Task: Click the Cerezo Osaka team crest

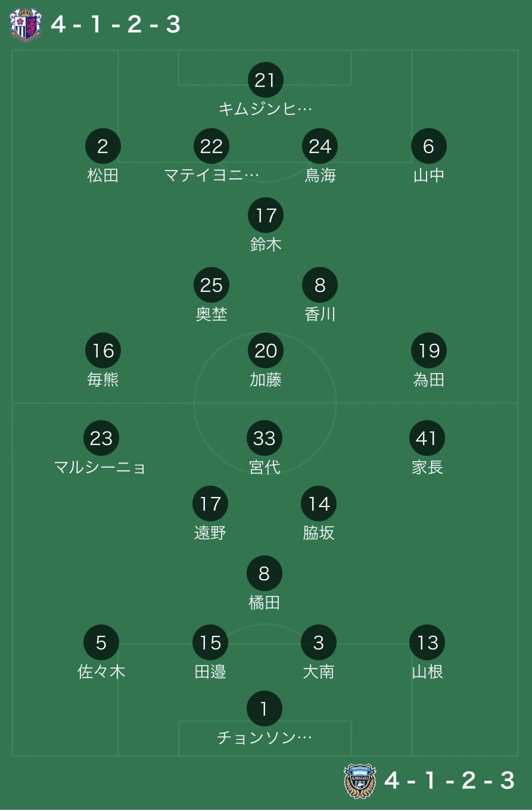Action: 26,24
